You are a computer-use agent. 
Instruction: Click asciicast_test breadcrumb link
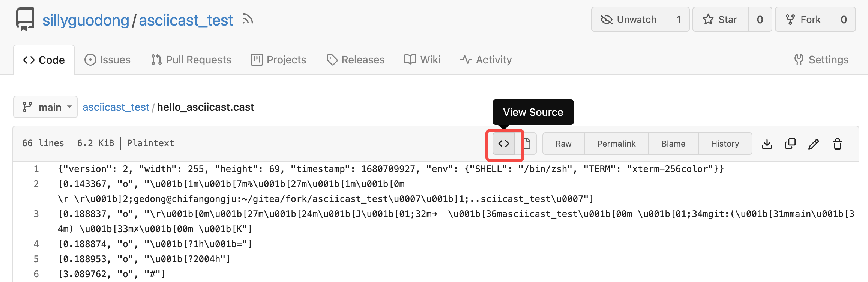116,107
